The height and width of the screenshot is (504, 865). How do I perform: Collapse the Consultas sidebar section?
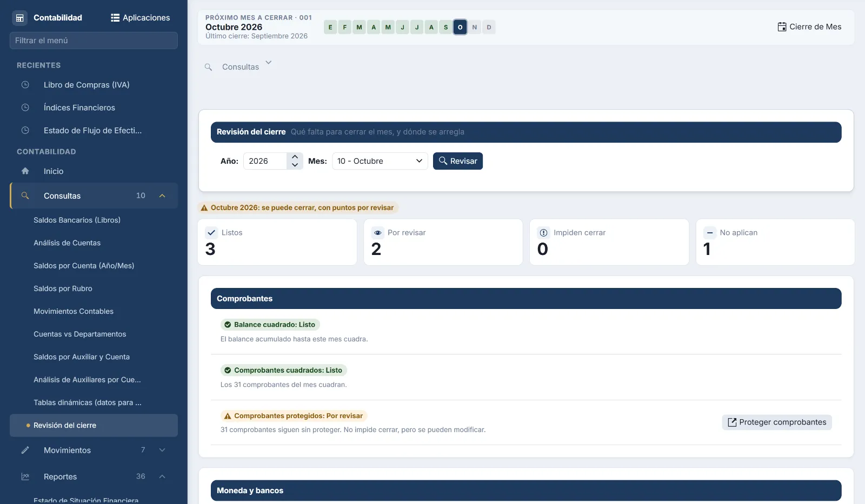[162, 196]
